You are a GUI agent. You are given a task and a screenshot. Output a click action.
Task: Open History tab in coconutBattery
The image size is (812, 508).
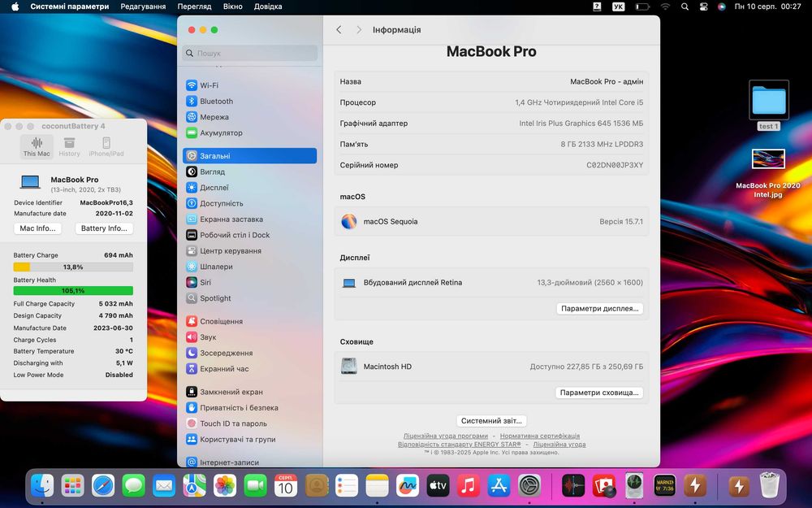69,146
